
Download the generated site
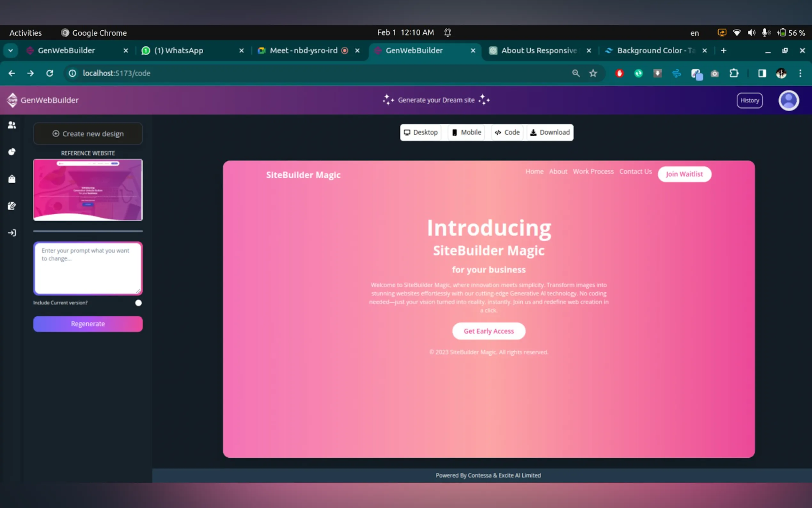(550, 132)
